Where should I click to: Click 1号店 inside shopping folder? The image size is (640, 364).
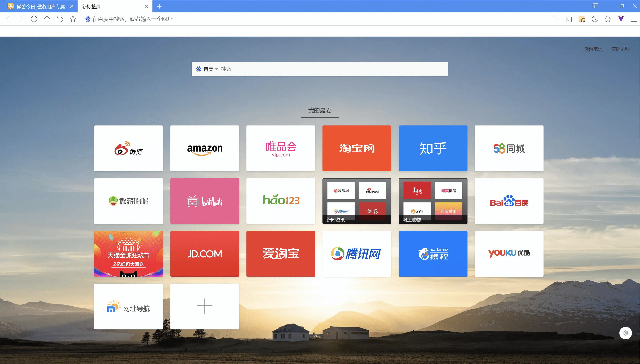click(417, 191)
